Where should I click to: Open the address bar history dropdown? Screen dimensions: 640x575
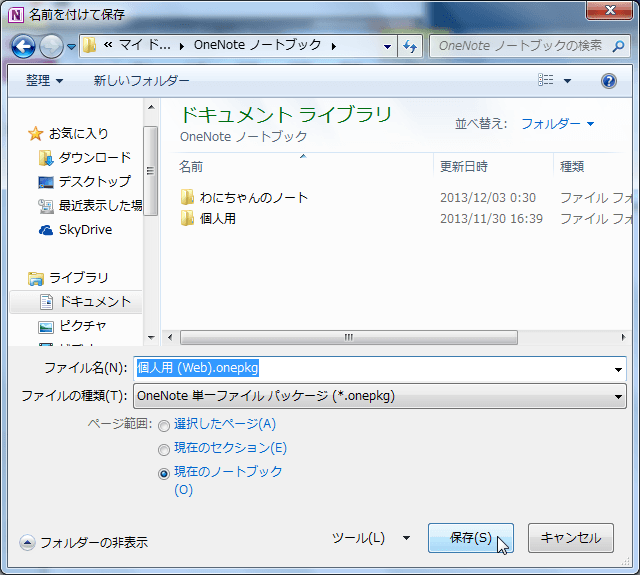[x=387, y=47]
